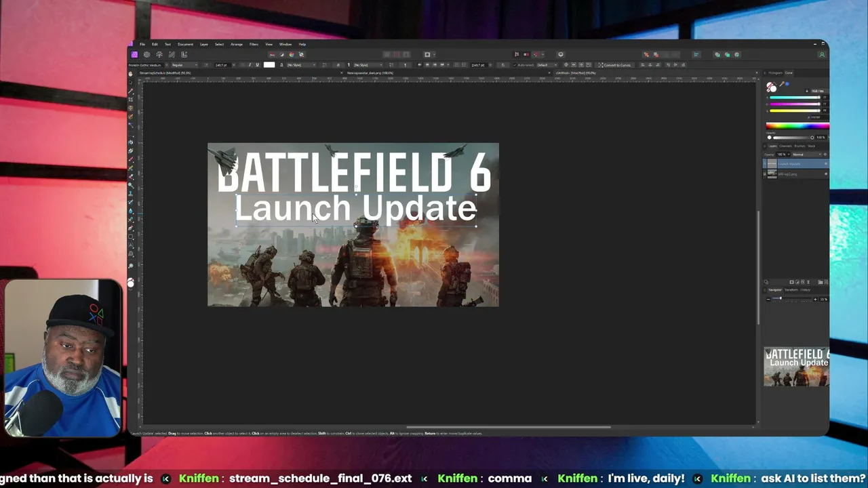The image size is (868, 488).
Task: Group layers with the folder icon
Action: click(821, 282)
